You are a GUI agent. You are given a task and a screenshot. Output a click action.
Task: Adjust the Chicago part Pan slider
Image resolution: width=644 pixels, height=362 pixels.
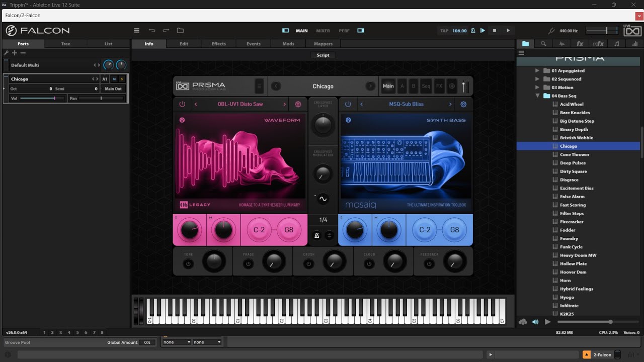101,98
